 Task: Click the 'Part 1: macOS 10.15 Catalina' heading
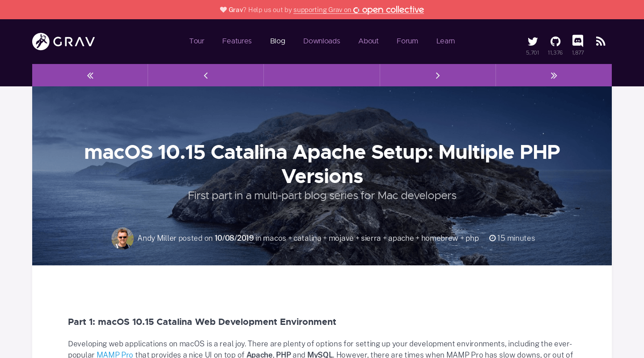pos(202,322)
